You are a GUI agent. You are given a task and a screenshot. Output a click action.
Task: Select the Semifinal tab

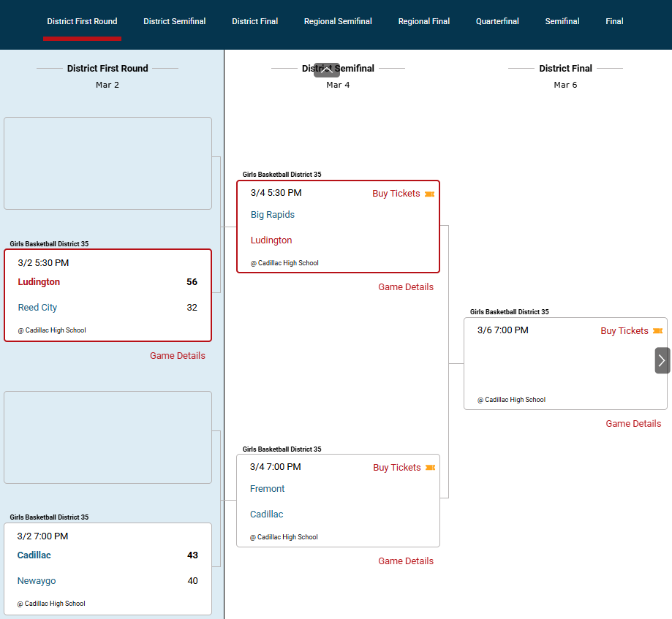coord(562,21)
